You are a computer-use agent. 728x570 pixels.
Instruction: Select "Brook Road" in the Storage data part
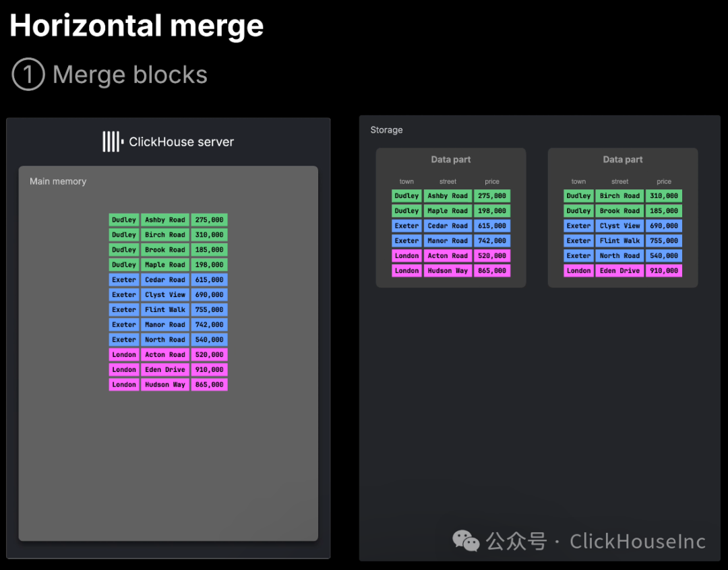620,211
